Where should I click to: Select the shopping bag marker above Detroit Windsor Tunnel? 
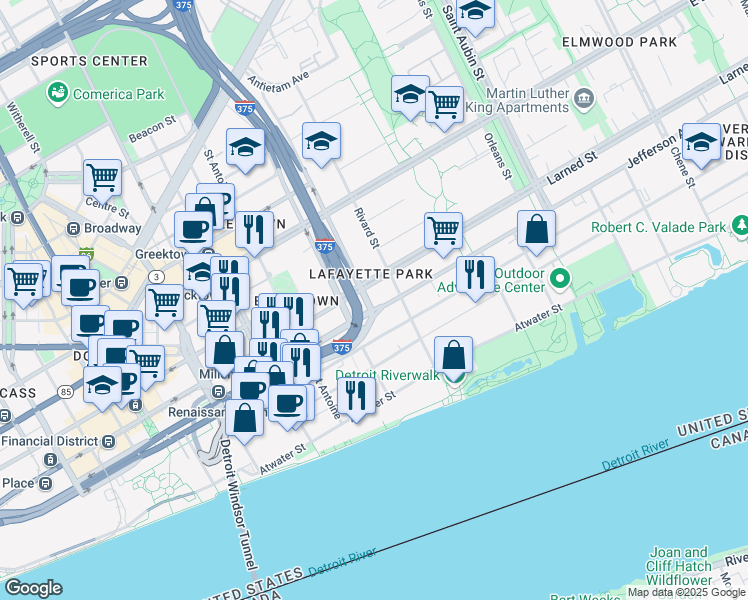click(244, 418)
